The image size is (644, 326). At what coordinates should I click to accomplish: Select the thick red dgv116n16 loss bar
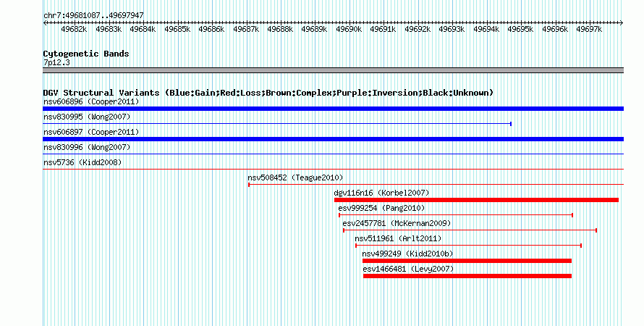(476, 200)
